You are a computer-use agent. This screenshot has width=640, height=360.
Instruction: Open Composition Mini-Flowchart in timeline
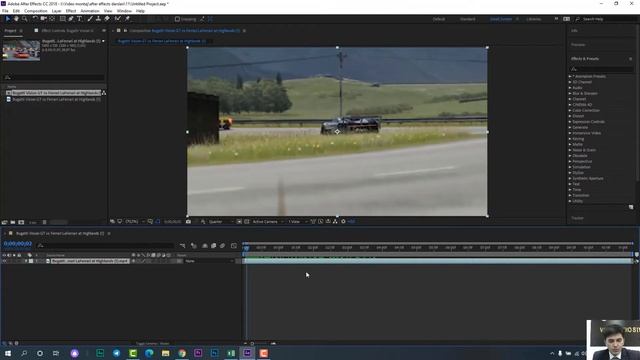(182, 246)
